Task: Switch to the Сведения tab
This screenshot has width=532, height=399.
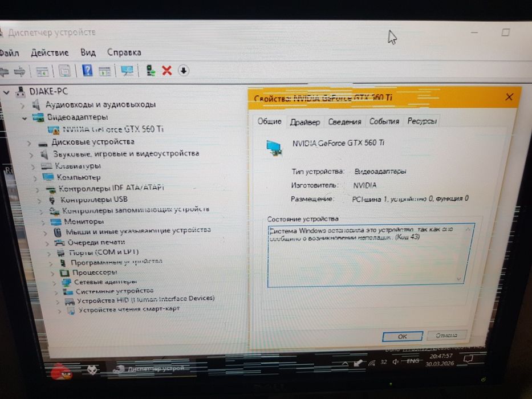Action: (x=344, y=121)
